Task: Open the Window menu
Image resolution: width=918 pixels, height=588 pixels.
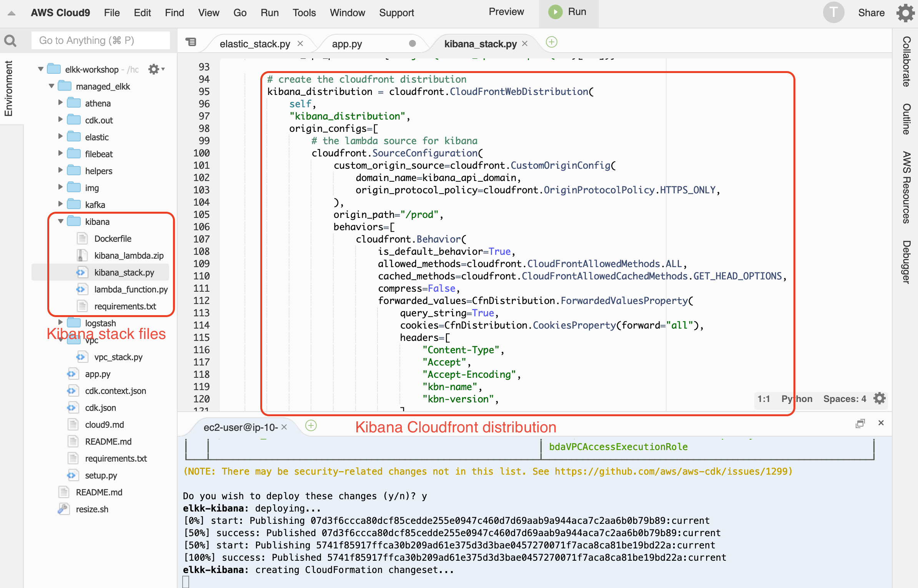Action: 347,13
